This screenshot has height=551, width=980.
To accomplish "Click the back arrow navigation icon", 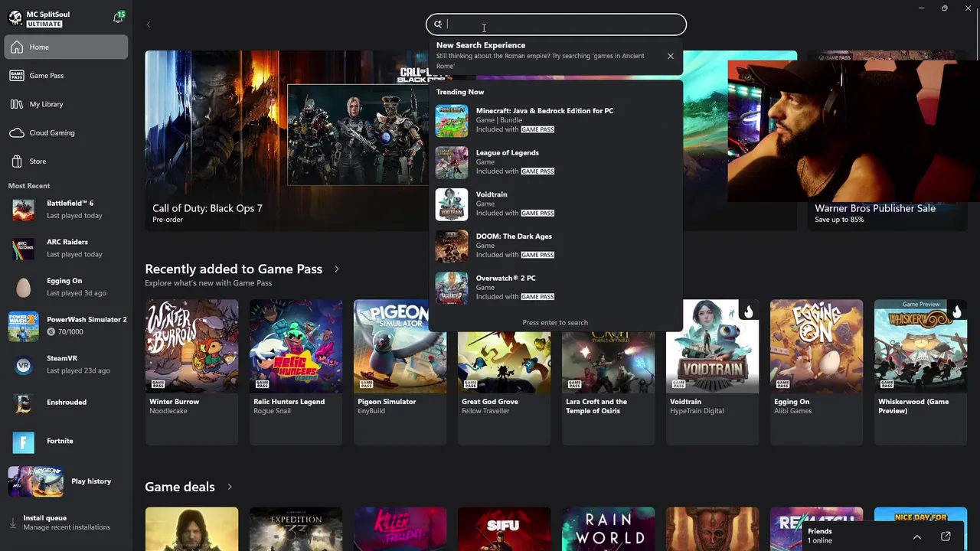I will coord(149,24).
